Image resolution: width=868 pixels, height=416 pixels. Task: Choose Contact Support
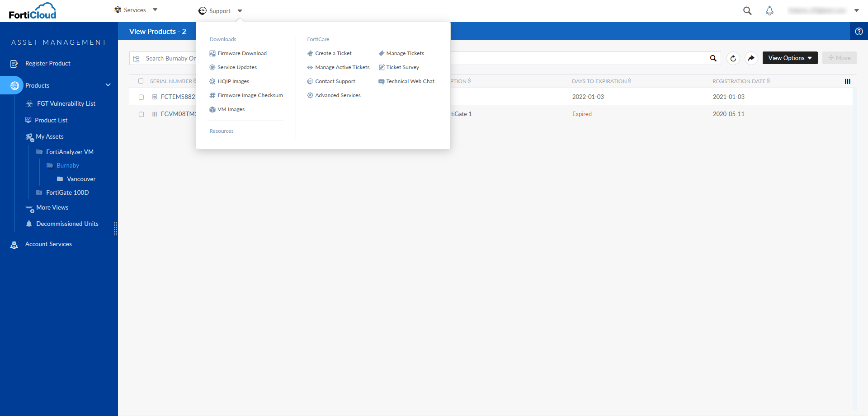[x=331, y=81]
